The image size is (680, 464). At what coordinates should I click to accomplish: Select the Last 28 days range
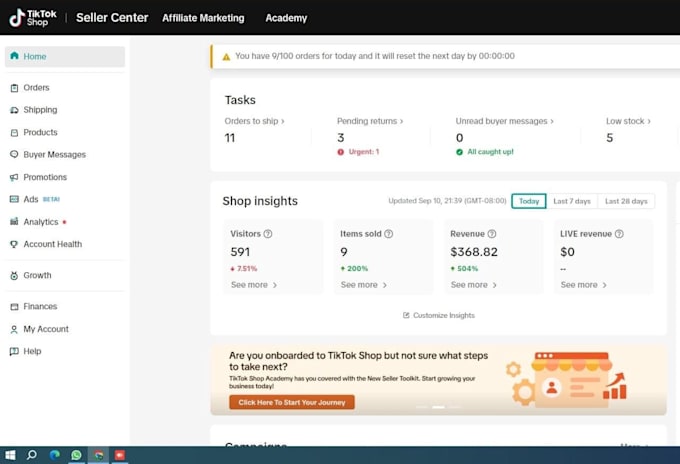coord(626,201)
